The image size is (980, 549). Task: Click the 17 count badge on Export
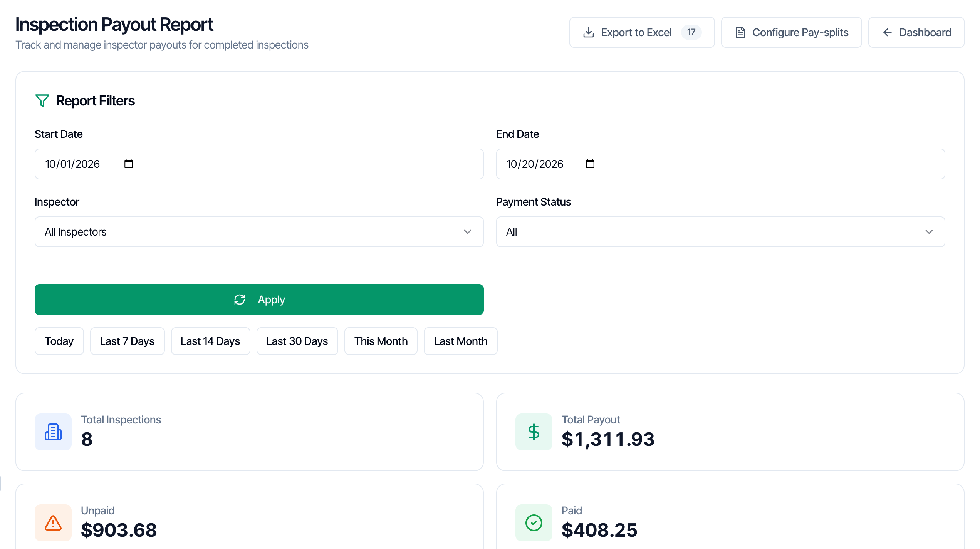[x=691, y=32]
